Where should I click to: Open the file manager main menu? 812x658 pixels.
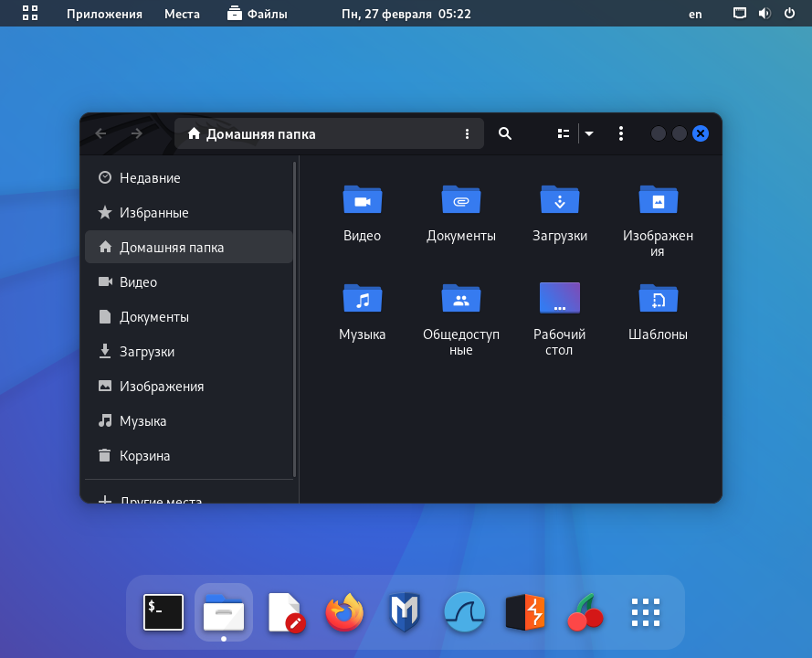[621, 133]
